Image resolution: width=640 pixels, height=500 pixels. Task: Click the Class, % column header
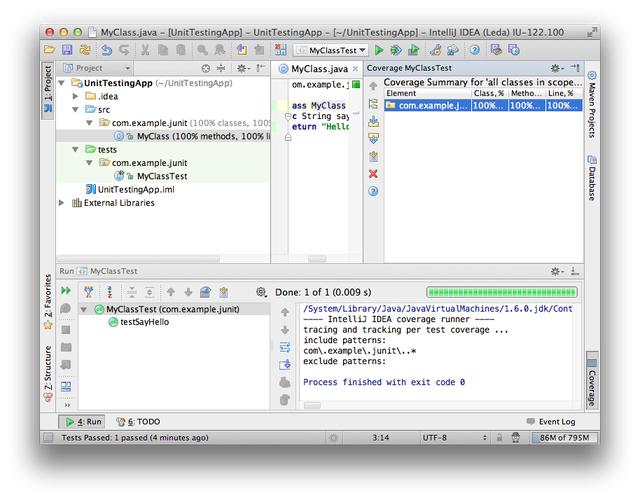point(489,93)
